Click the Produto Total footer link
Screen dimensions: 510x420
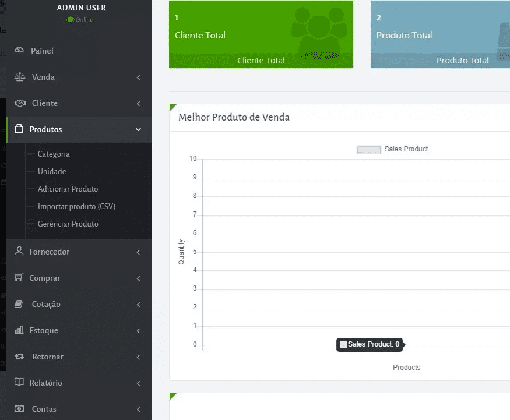coord(462,61)
